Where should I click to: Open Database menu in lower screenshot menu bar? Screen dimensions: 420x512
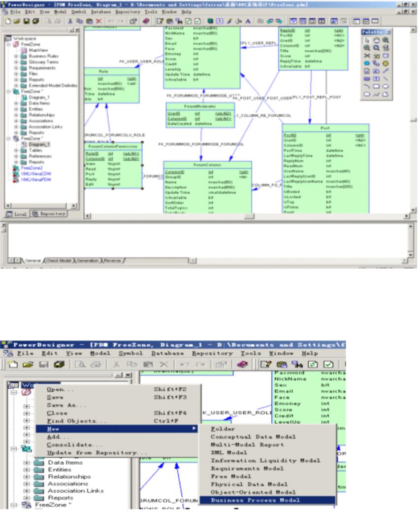pos(167,353)
